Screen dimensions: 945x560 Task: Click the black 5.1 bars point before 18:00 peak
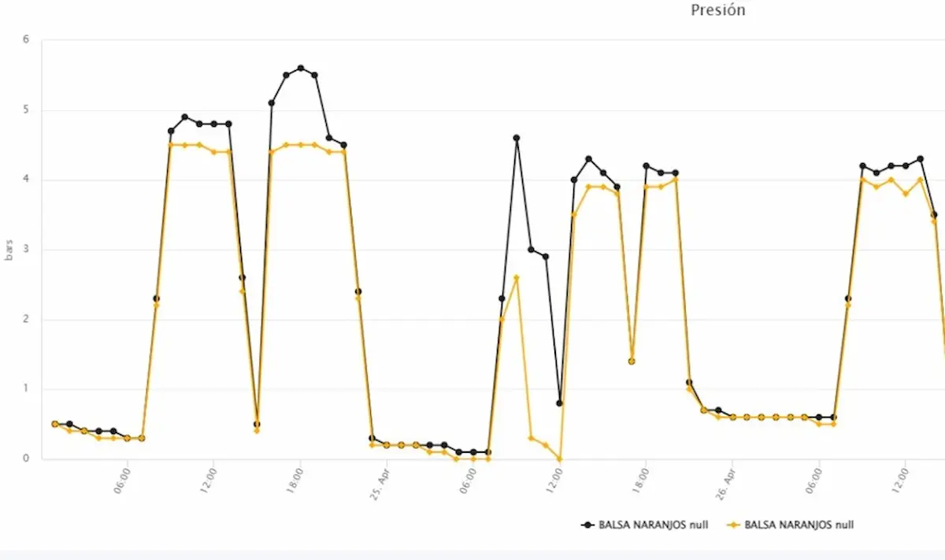[272, 102]
